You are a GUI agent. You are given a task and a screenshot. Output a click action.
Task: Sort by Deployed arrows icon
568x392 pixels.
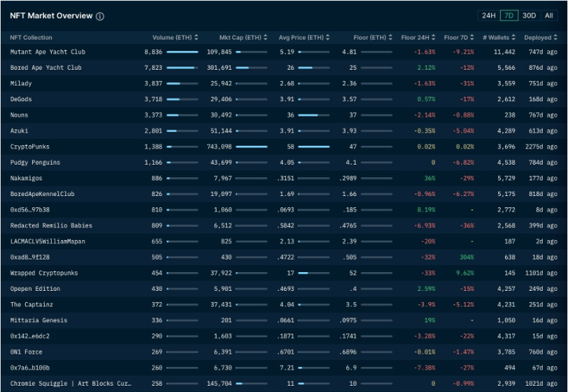click(x=555, y=37)
